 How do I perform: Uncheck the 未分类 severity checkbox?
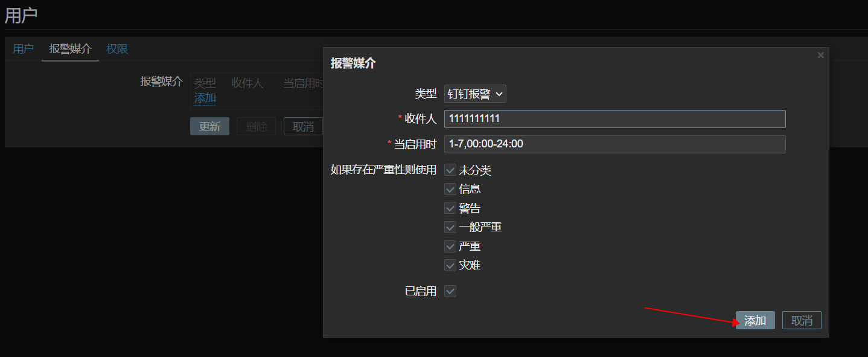450,170
